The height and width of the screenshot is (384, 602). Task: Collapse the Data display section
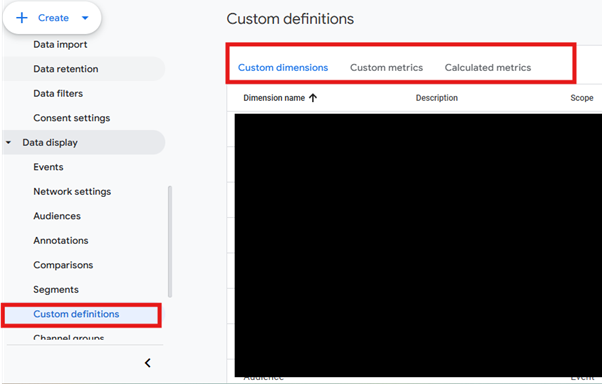click(8, 142)
